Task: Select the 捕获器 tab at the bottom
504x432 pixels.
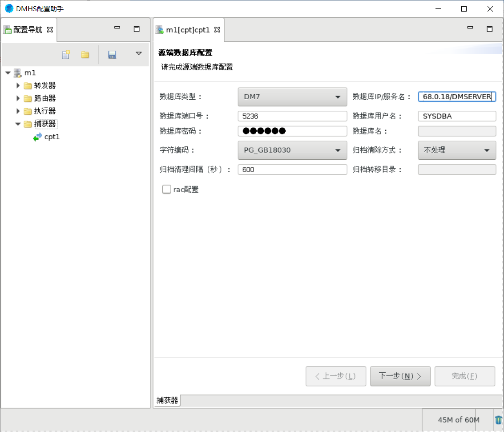Action: (x=167, y=400)
